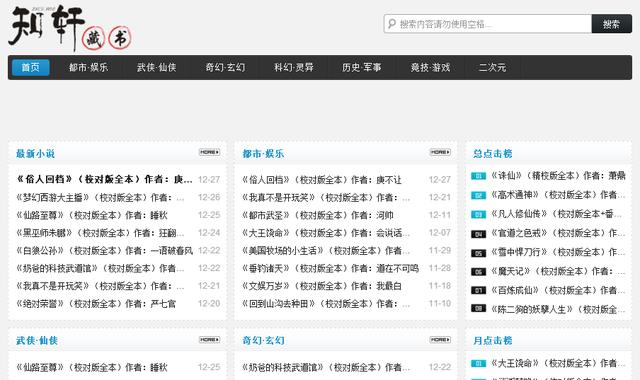640x380 pixels.
Task: Open 《仙路至尊》 in 最新小说 list
Action: (92, 215)
